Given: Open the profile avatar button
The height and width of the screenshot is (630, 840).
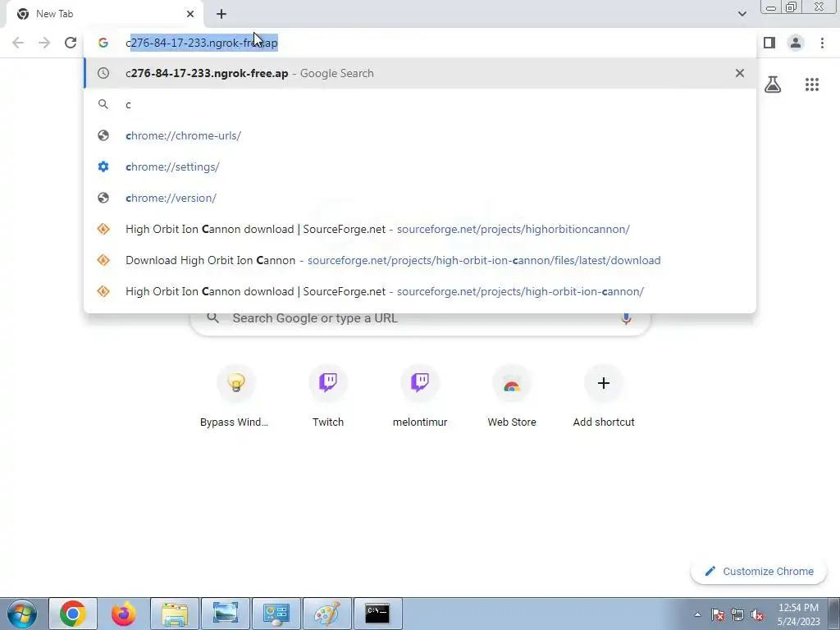Looking at the screenshot, I should [x=796, y=43].
